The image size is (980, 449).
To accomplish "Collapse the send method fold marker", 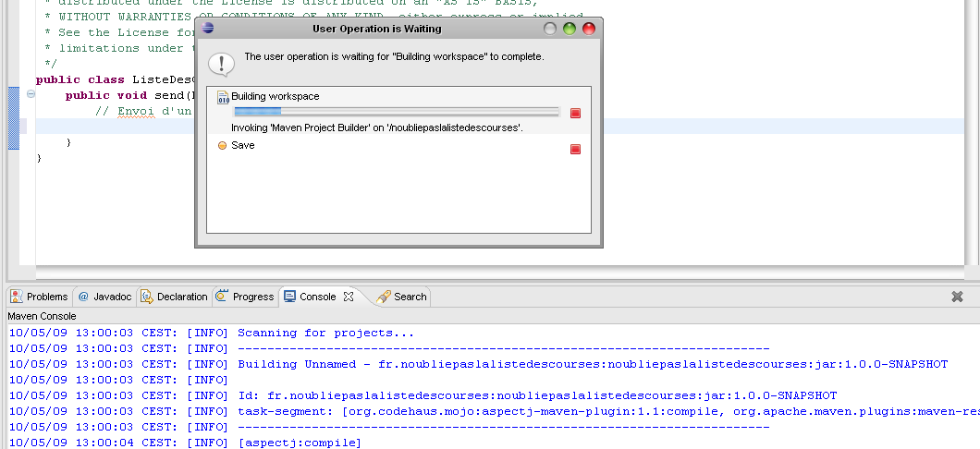I will 31,94.
